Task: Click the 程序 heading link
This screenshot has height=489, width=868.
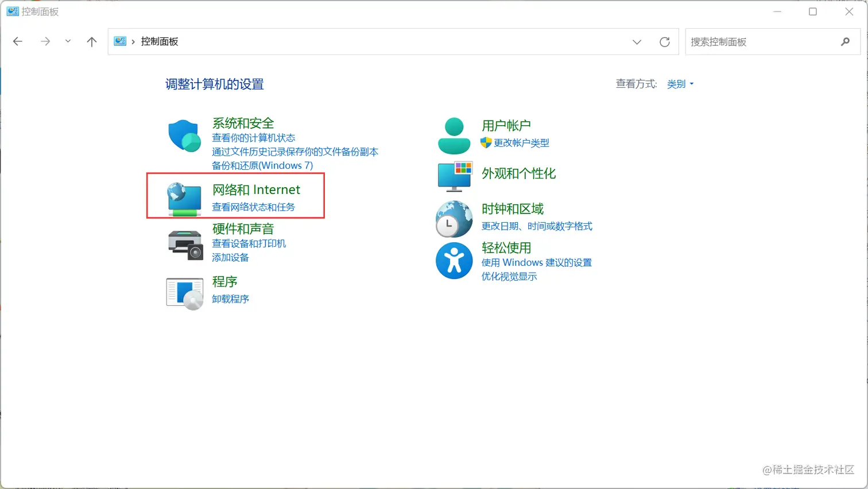Action: (224, 282)
